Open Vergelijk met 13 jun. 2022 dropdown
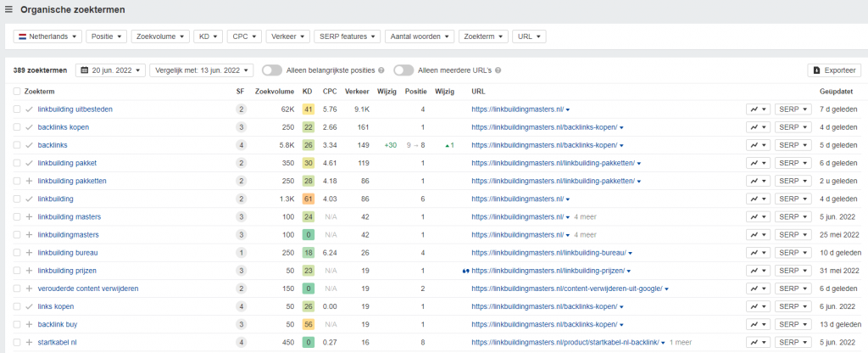Image resolution: width=868 pixels, height=353 pixels. [x=202, y=70]
